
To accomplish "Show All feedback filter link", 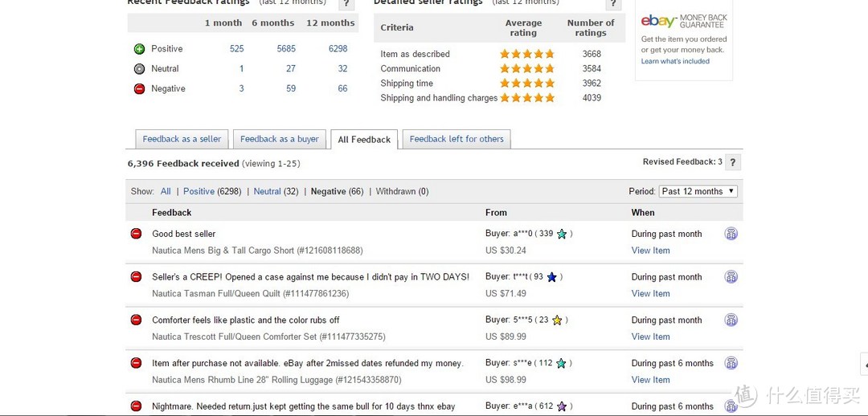I will coord(166,191).
